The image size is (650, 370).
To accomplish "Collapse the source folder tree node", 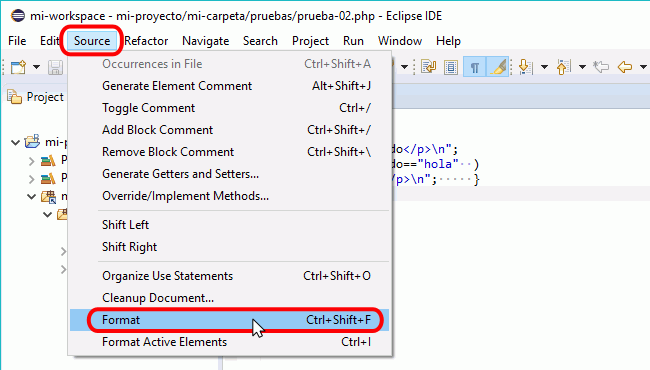I will [x=32, y=196].
